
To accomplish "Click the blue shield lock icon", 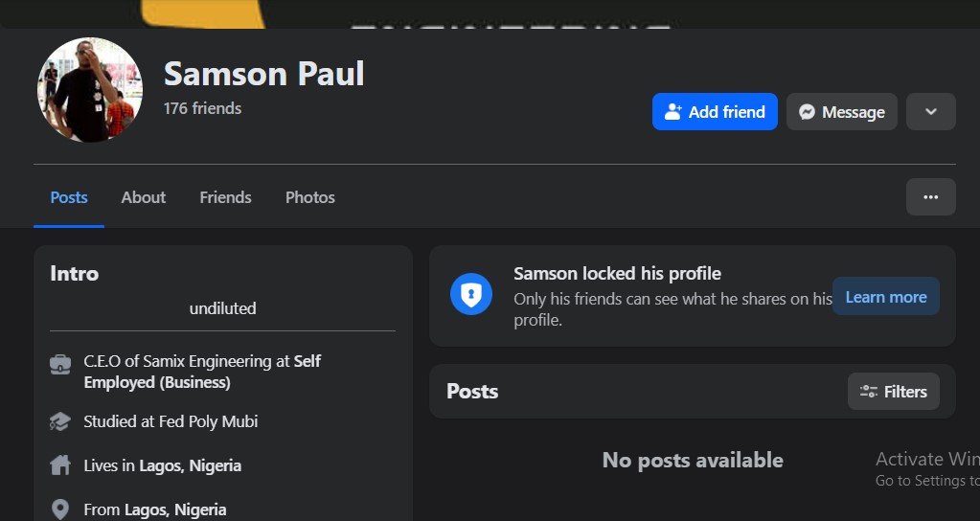I will point(471,296).
